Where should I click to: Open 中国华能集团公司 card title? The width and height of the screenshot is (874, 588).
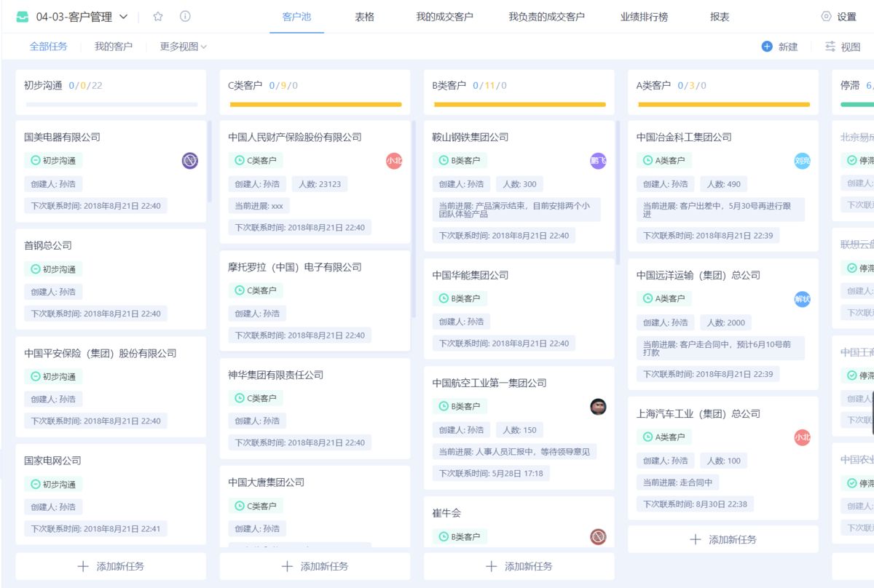pos(470,276)
